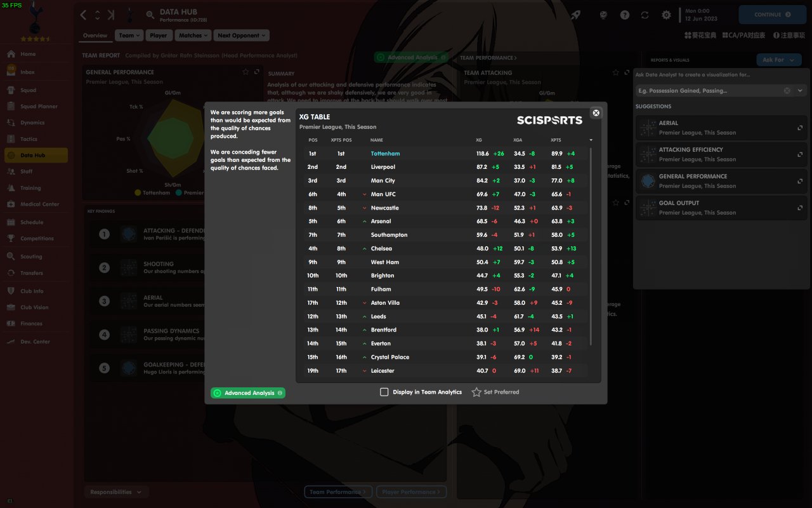Go forward using the top forward arrow
The image size is (812, 508).
(112, 15)
